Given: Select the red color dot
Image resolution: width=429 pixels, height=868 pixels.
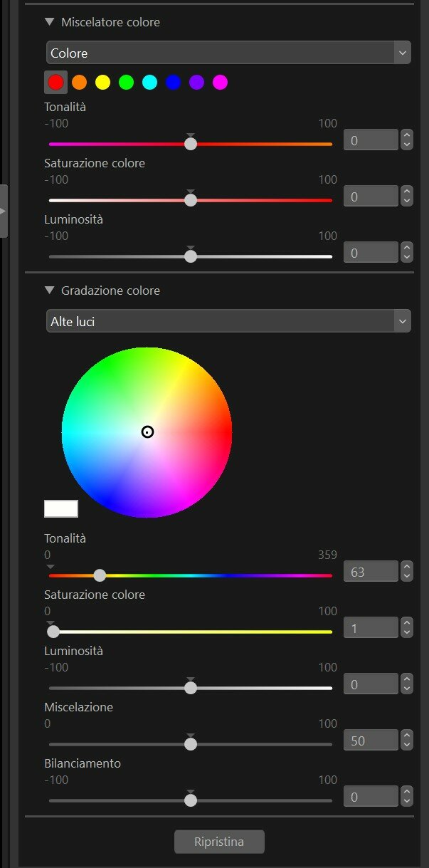Looking at the screenshot, I should [55, 82].
